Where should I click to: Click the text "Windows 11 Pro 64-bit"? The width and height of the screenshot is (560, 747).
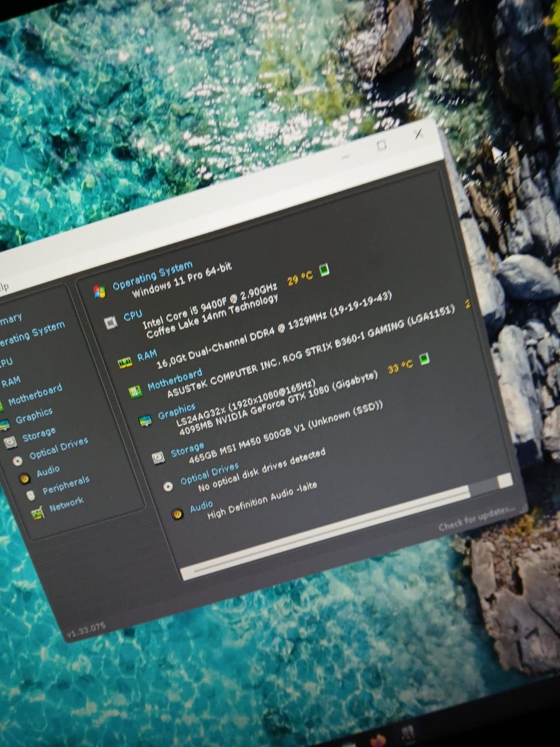tap(182, 280)
